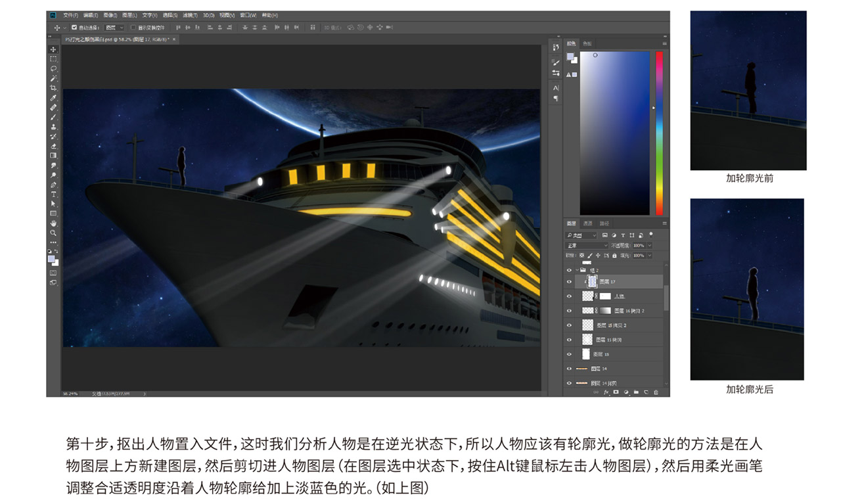The image size is (841, 504).
Task: Click the fx layer style icon
Action: [606, 392]
